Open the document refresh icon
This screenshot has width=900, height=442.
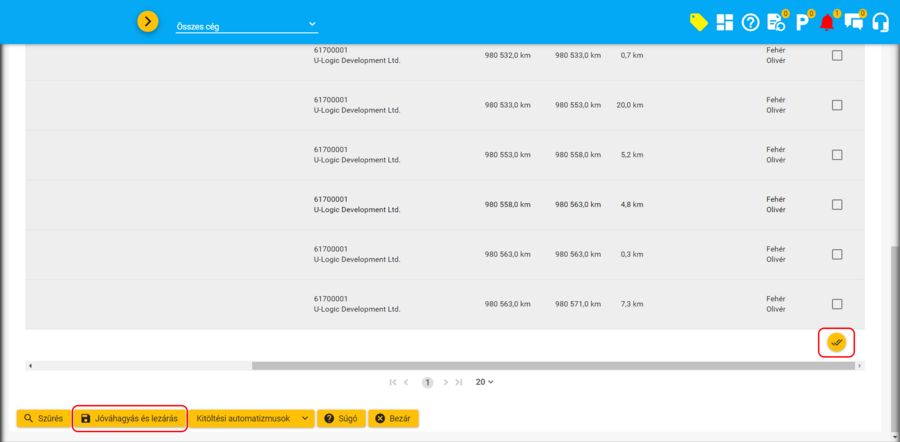776,22
